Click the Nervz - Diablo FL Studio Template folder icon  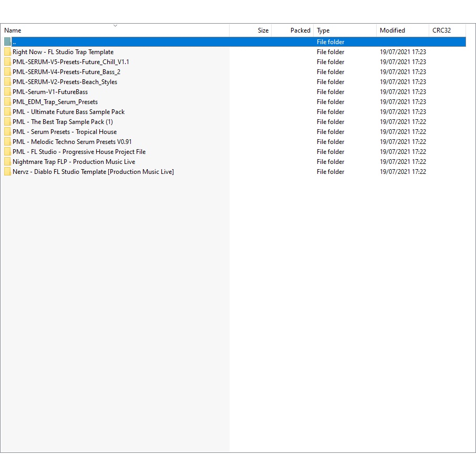[7, 172]
